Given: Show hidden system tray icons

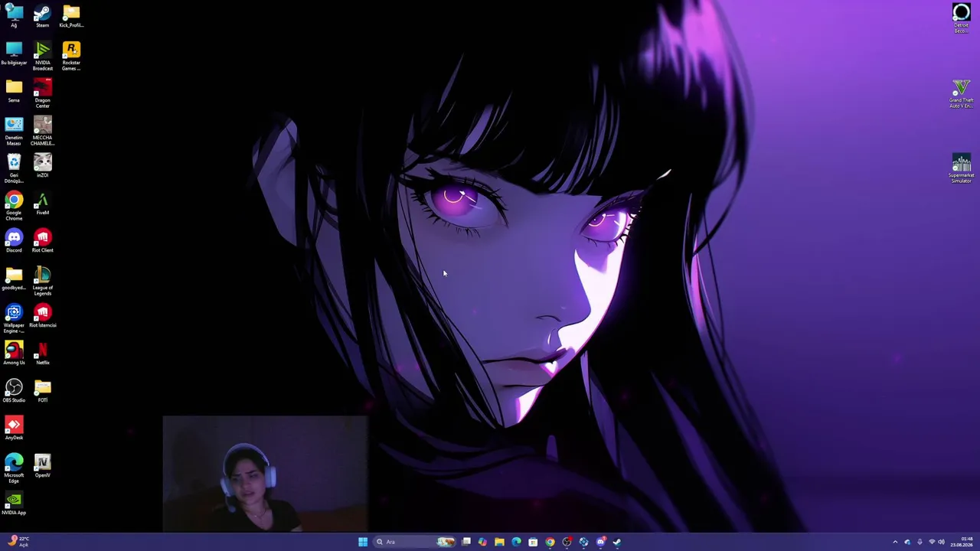Looking at the screenshot, I should coord(895,542).
